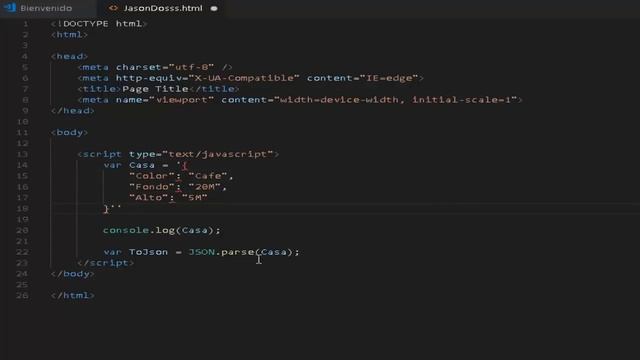The image size is (640, 360).
Task: Click the closing brace on line 18
Action: point(106,209)
